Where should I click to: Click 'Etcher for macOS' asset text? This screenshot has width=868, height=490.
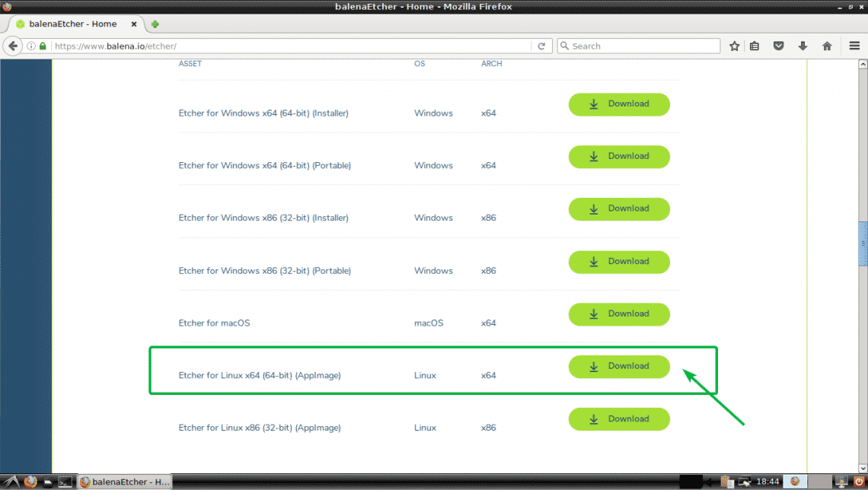point(214,323)
